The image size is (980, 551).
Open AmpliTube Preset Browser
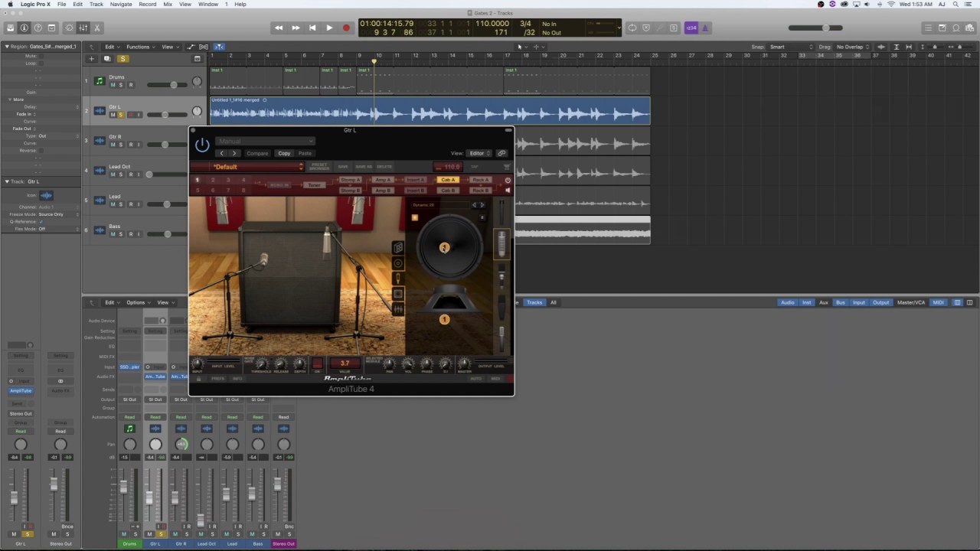pyautogui.click(x=319, y=167)
